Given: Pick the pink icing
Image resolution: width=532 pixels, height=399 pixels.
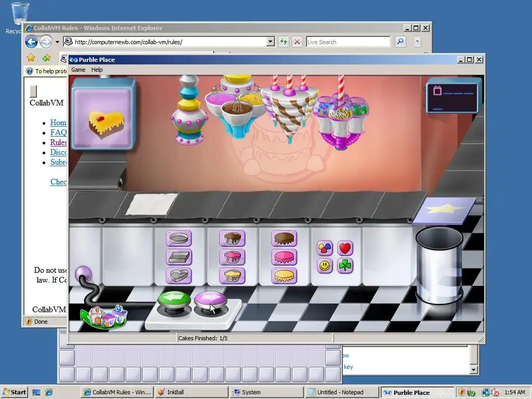Looking at the screenshot, I should coord(284,257).
